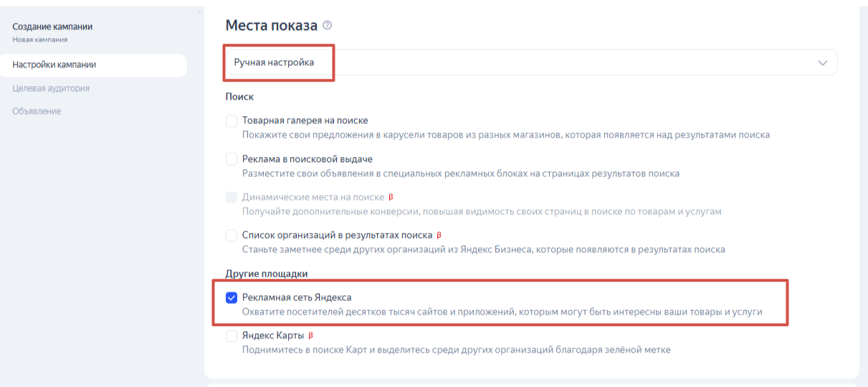The image size is (868, 387).
Task: Open the Ручная настройка placement selector
Action: tap(531, 62)
